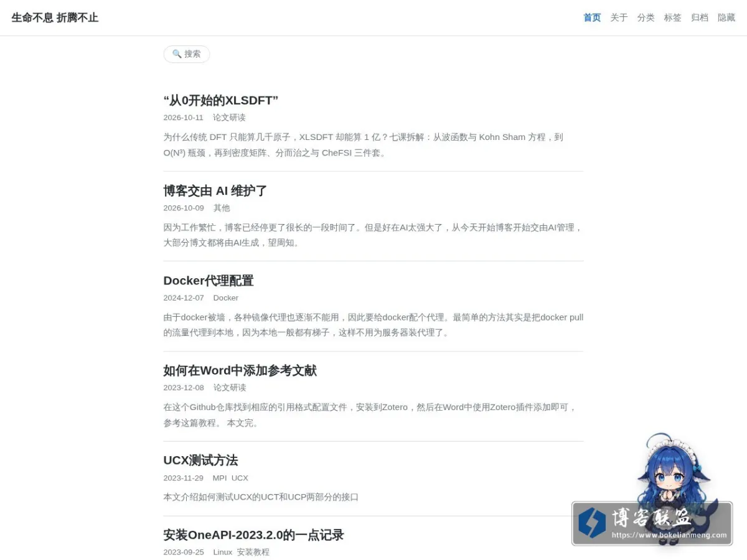Click summary 本文介绍如何测试UCX
The width and height of the screenshot is (747, 560).
261,497
